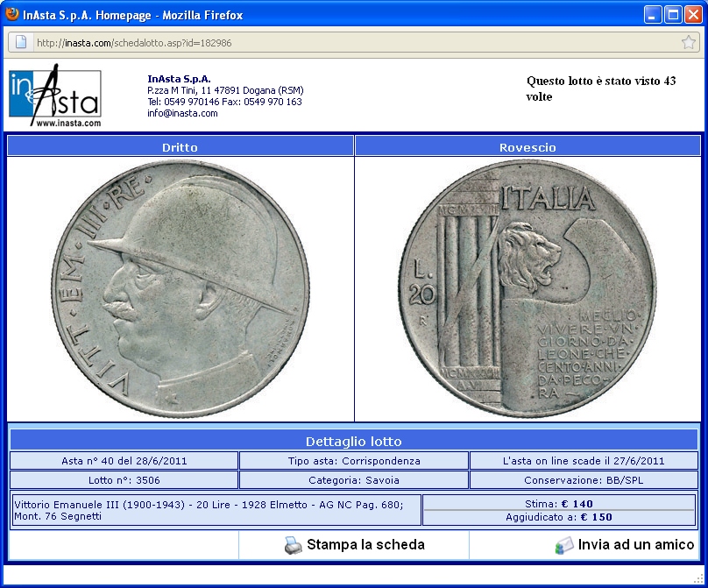
Task: Click the Rovescio coin image
Action: coord(527,289)
